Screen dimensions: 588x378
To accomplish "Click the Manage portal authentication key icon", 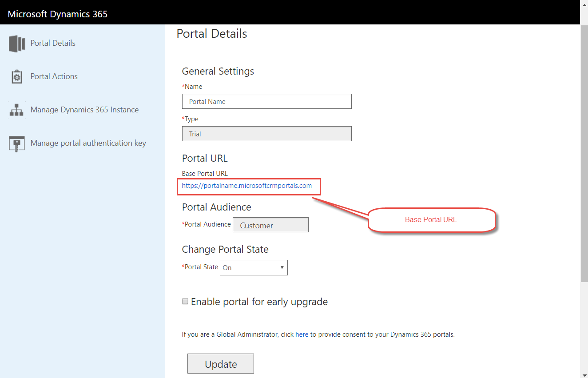I will [16, 143].
